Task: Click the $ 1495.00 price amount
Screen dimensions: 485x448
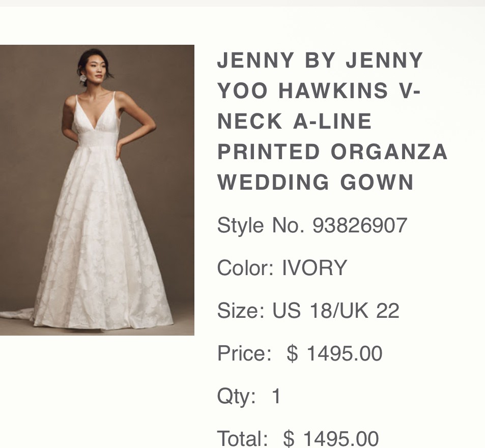Action: (334, 353)
